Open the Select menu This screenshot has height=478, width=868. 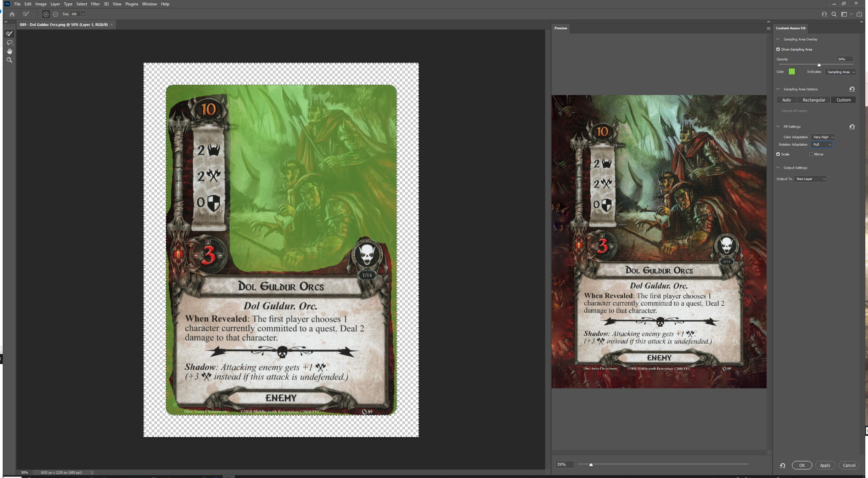82,4
